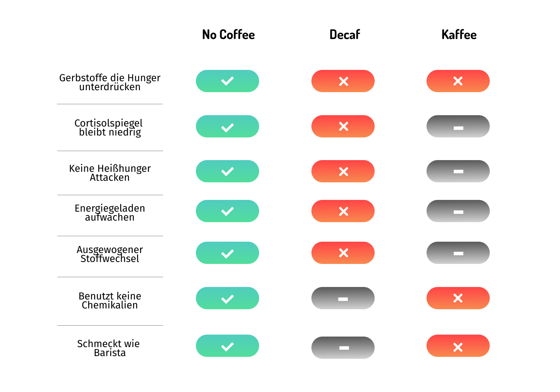
Task: Click the Kaffee red X for Gerbstoffe row
Action: point(458,81)
